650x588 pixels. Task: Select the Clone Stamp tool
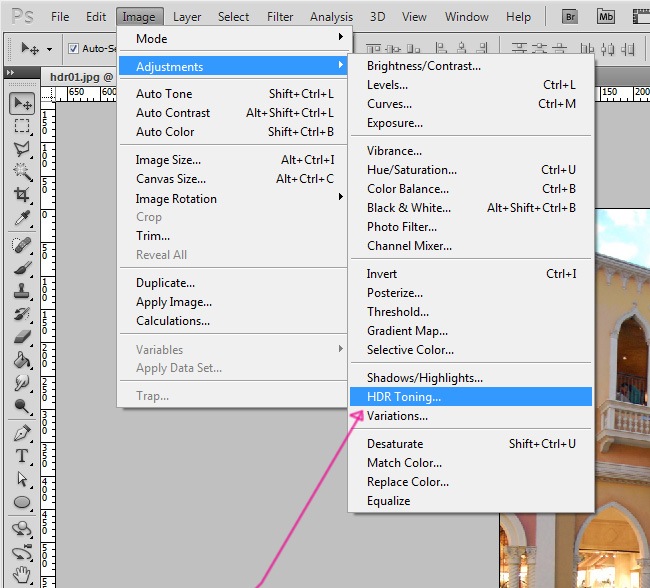(22, 291)
